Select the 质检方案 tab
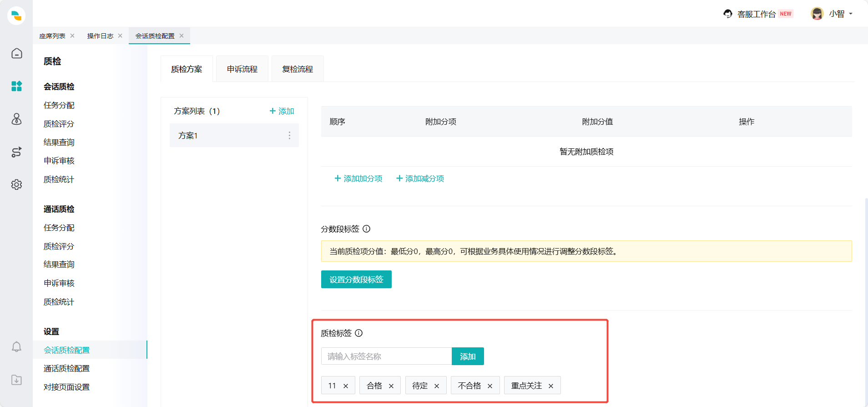This screenshot has height=407, width=868. pos(187,69)
